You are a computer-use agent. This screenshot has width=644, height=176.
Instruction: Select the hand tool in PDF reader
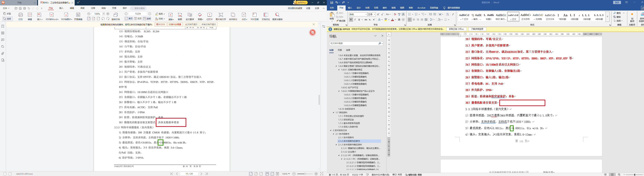tap(7, 14)
